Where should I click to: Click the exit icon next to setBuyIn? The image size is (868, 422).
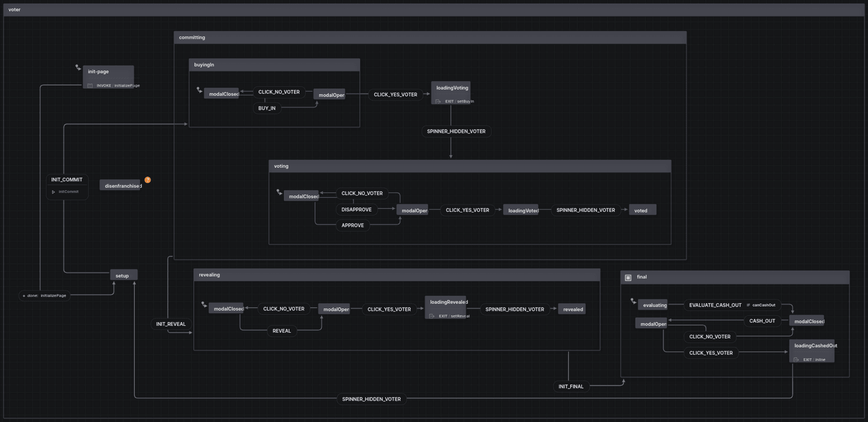click(x=438, y=102)
